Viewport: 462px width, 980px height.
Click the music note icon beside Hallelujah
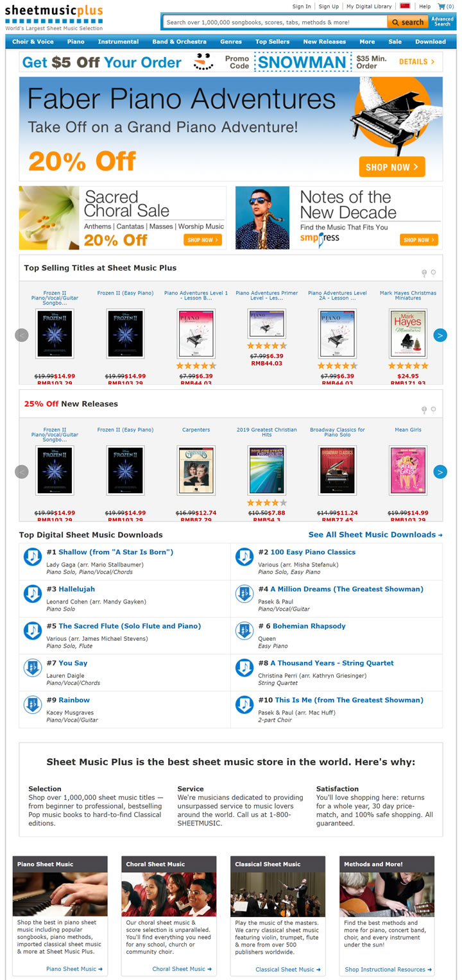point(33,594)
